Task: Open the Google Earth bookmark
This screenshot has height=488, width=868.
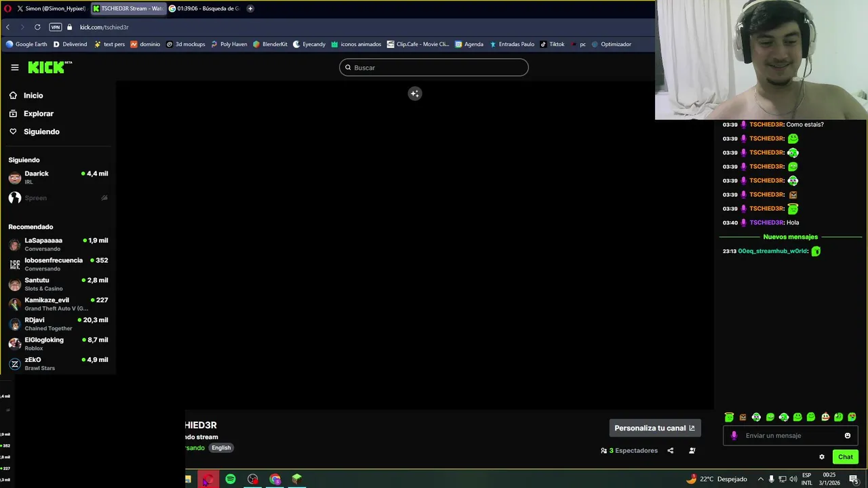Action: coord(26,44)
